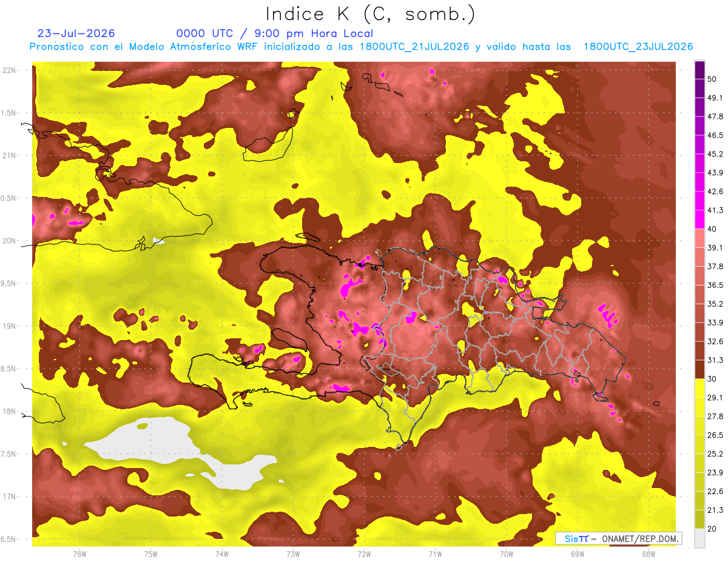Click the map title "Indice K (C, somb.)"
This screenshot has height=562, width=728.
pyautogui.click(x=370, y=15)
